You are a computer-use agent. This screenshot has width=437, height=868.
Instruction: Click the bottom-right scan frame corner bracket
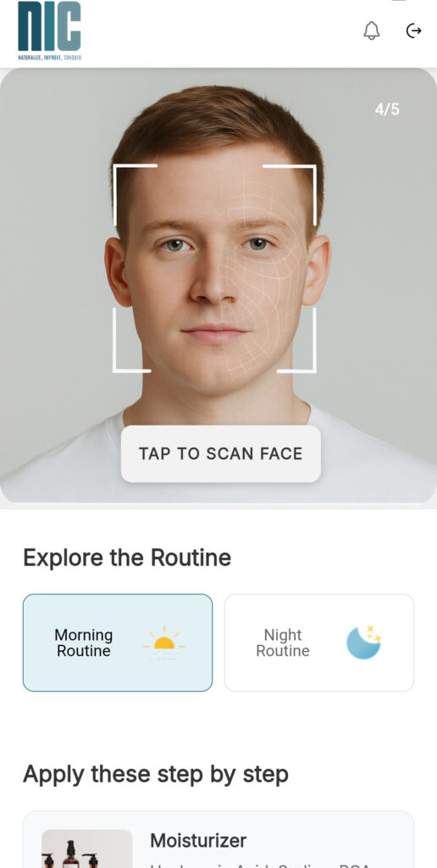tap(297, 340)
